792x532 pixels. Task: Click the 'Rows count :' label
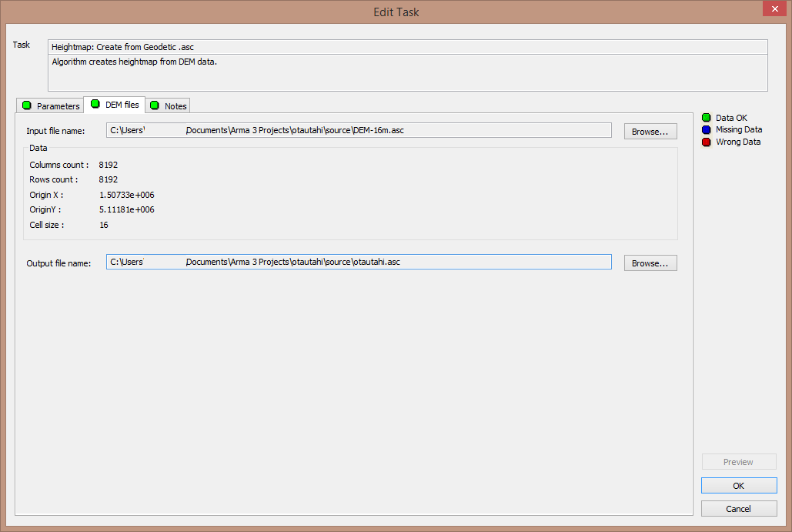pos(54,179)
